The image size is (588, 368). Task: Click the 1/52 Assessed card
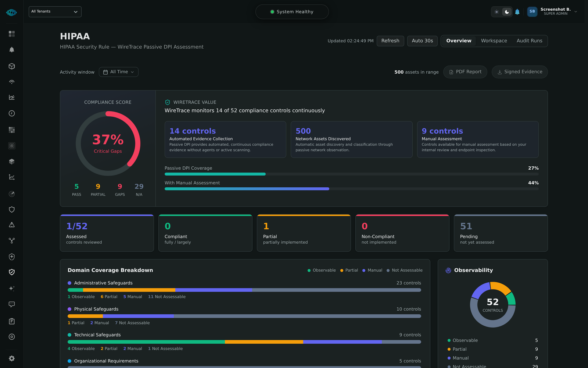[107, 233]
